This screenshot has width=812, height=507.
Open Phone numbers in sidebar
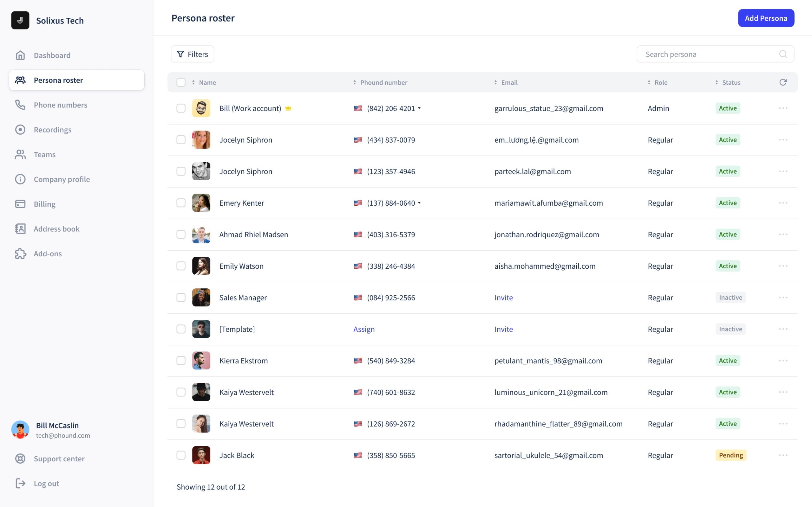[x=60, y=105]
